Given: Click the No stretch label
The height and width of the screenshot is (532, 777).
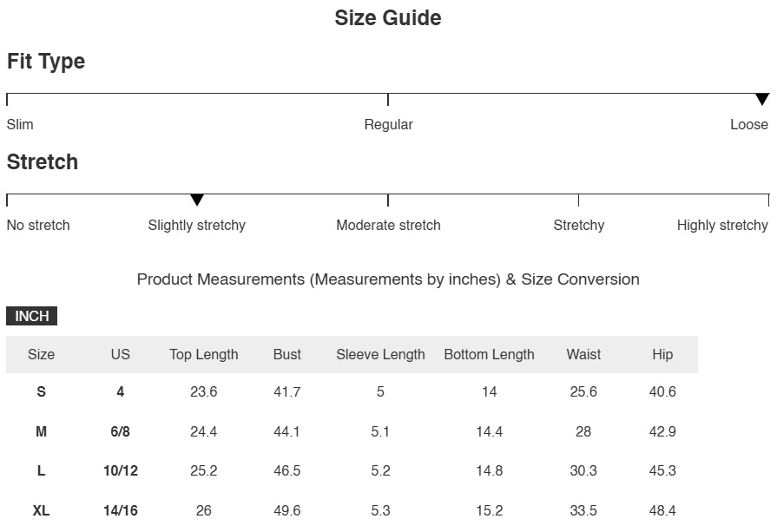Looking at the screenshot, I should (38, 225).
